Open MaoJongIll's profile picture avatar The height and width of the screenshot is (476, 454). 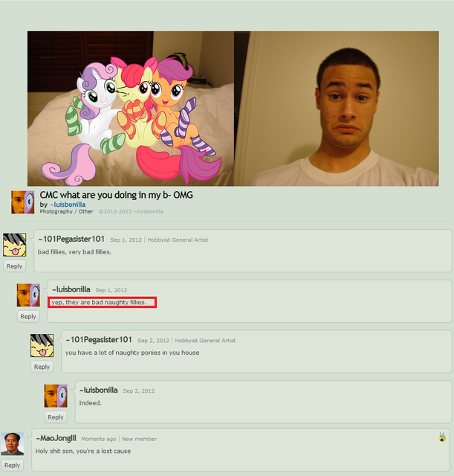(x=12, y=444)
